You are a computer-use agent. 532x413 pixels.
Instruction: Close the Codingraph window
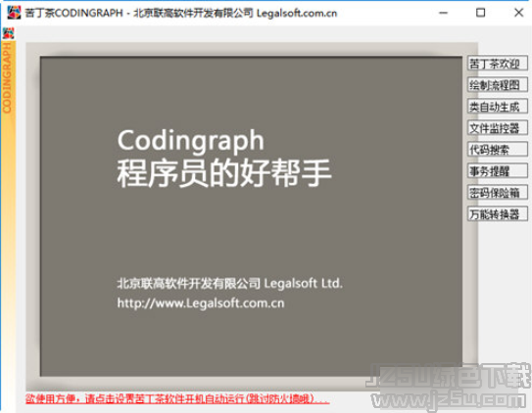coord(518,13)
